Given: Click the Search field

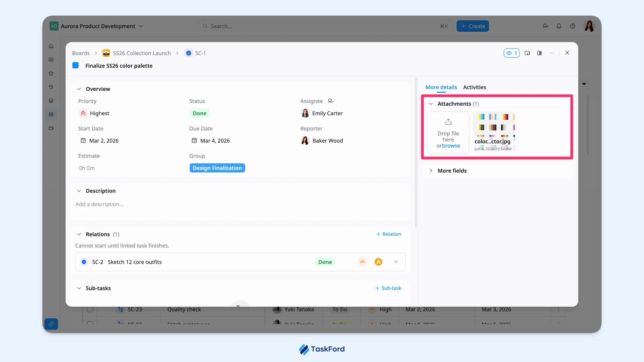Looking at the screenshot, I should pyautogui.click(x=325, y=26).
